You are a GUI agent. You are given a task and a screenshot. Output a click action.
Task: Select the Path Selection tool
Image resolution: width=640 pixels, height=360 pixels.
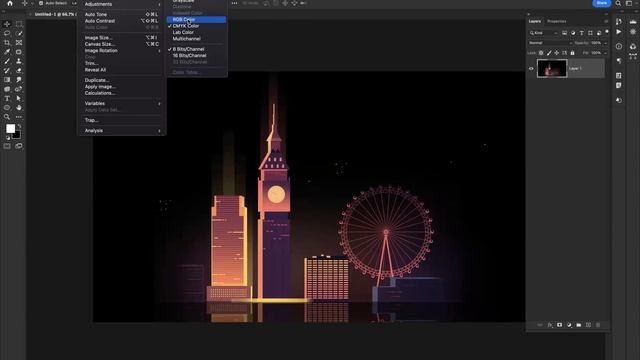pyautogui.click(x=19, y=98)
